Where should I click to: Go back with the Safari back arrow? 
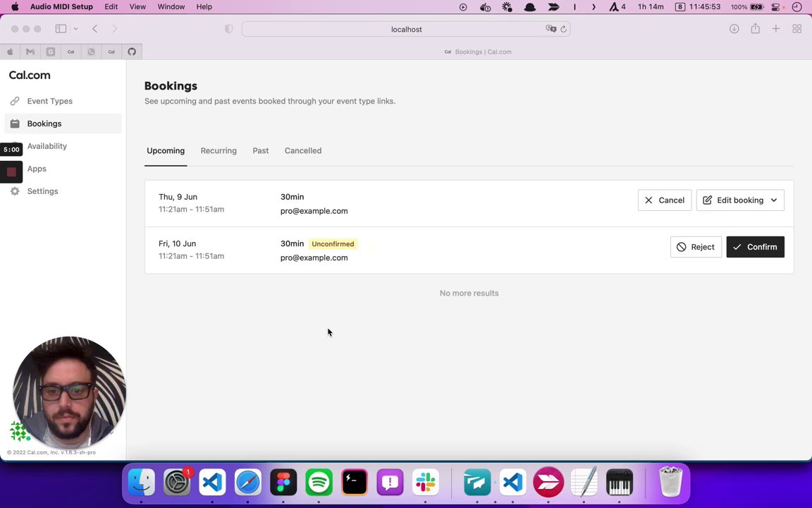(x=94, y=29)
